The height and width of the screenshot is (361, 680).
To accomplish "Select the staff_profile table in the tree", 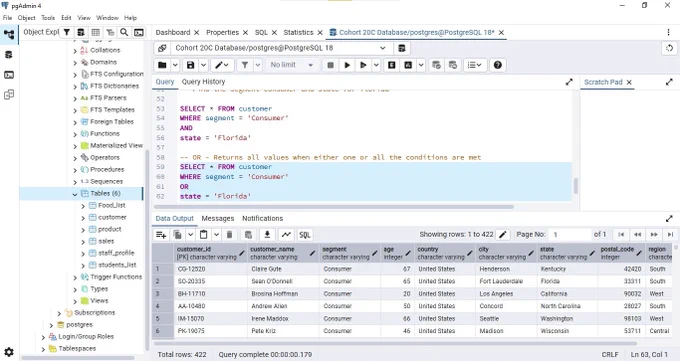I will [116, 253].
